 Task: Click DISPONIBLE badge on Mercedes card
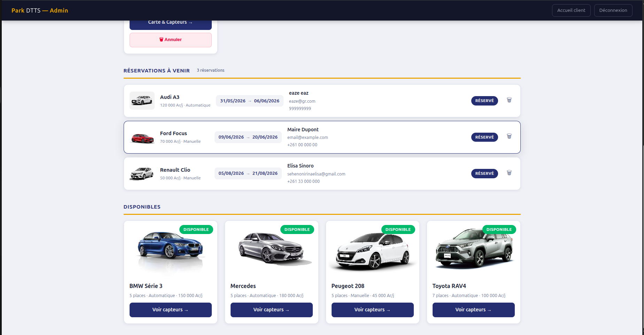[x=297, y=229]
